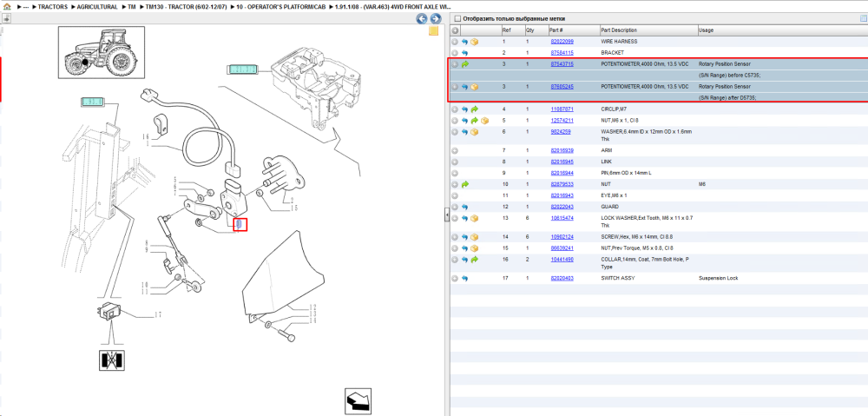Open part number 87543715 link
Viewport: 868px width, 416px height.
562,64
